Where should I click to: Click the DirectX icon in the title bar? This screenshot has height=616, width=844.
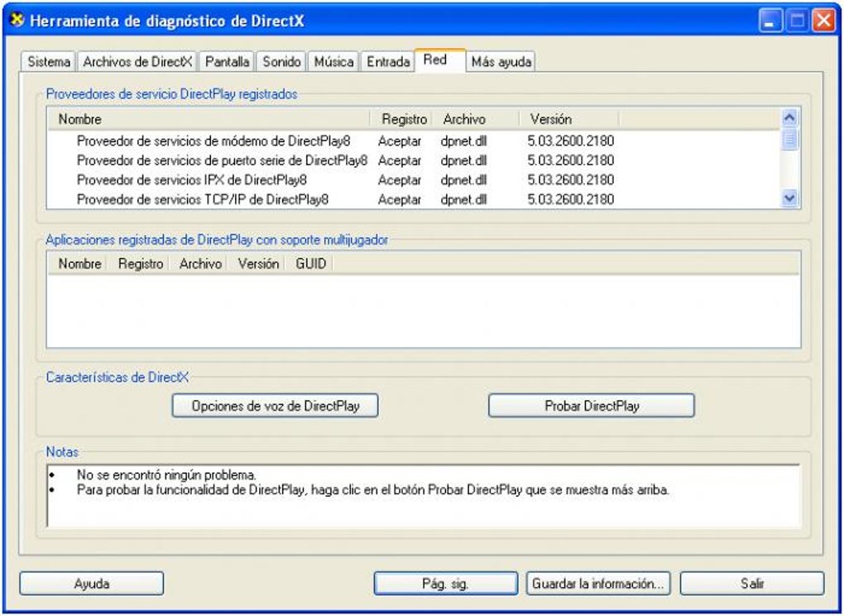click(x=17, y=21)
